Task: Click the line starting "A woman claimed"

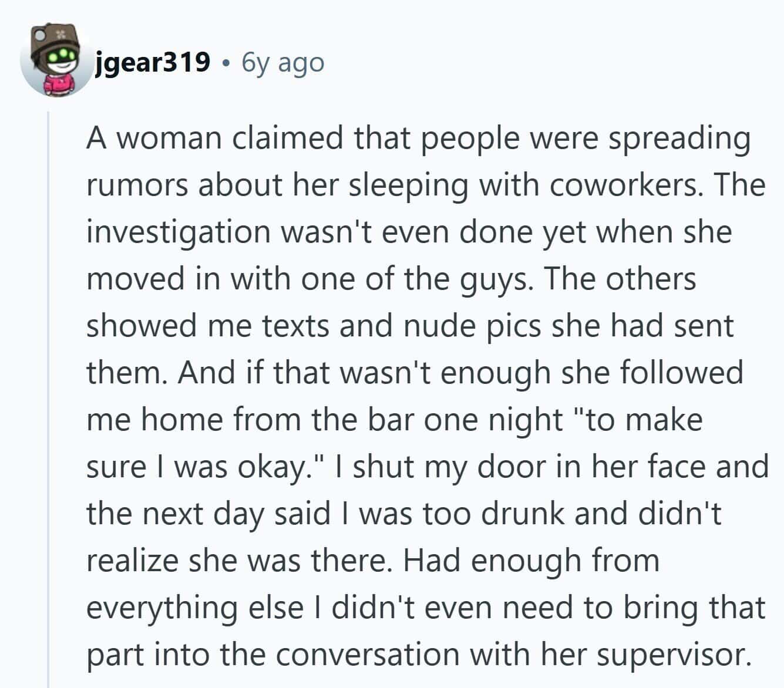Action: point(419,140)
